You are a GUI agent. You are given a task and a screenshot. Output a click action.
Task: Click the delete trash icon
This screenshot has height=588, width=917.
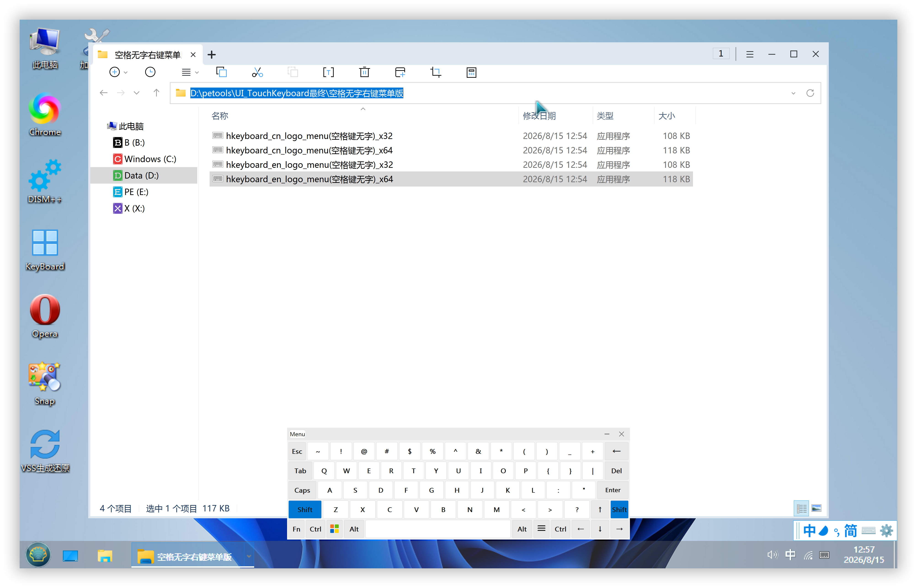[x=364, y=72]
